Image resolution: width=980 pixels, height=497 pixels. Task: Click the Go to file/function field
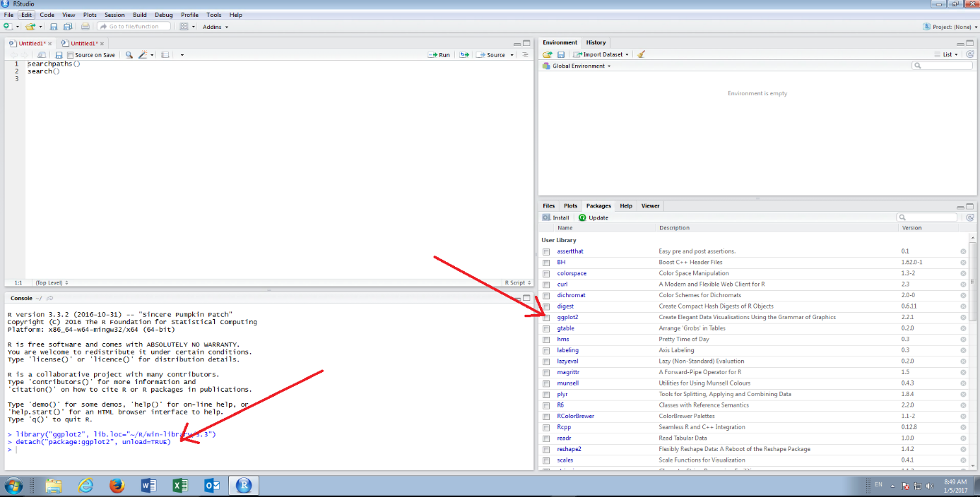[134, 27]
